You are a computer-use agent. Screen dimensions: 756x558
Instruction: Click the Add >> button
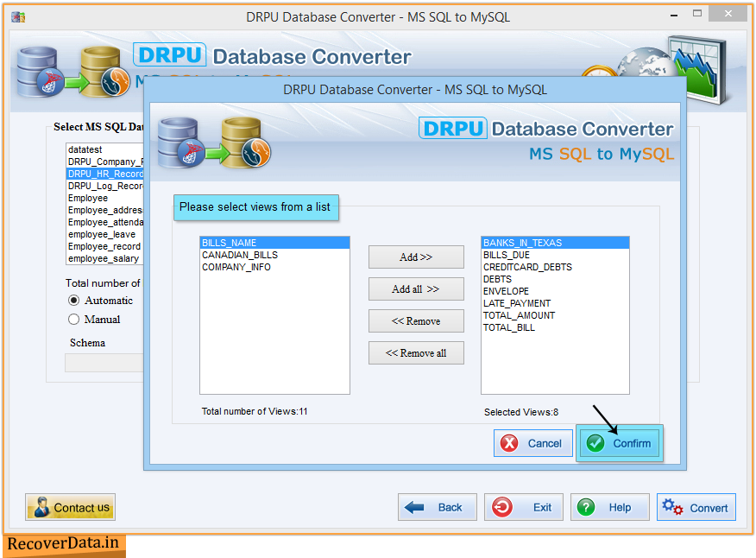coord(416,257)
